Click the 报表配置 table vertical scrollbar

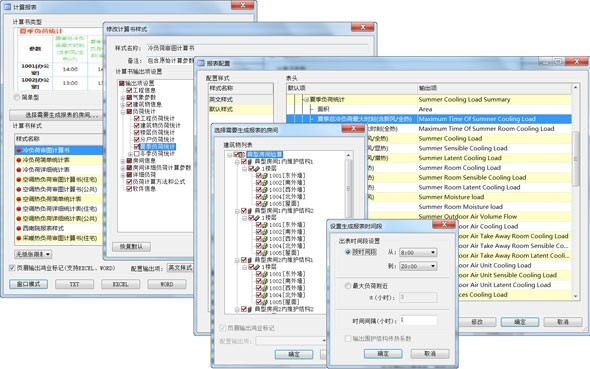click(575, 192)
